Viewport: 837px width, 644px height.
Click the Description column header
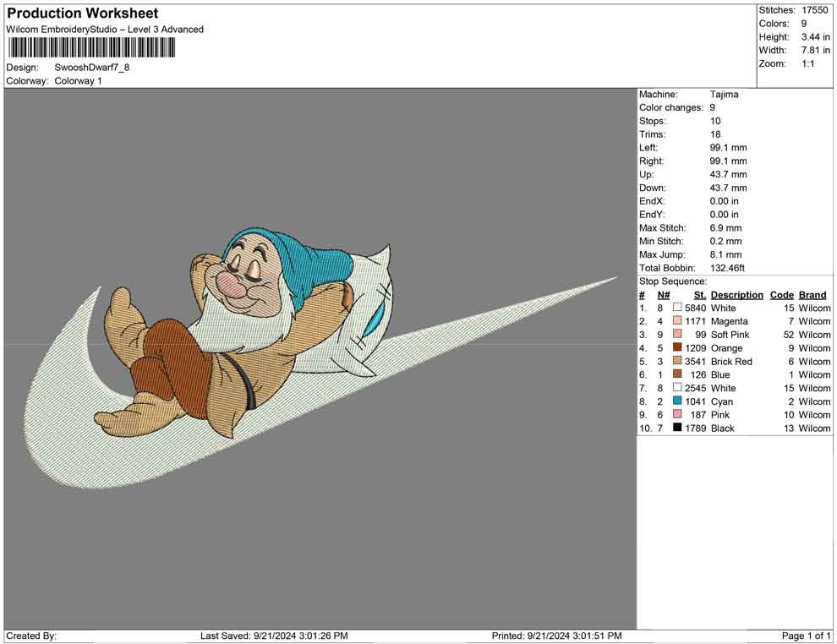pyautogui.click(x=736, y=295)
